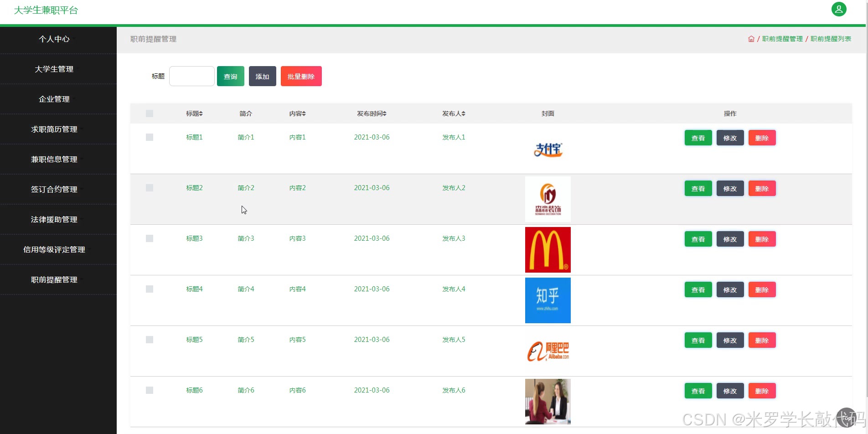Click 查看 for row 标题4

pyautogui.click(x=698, y=289)
